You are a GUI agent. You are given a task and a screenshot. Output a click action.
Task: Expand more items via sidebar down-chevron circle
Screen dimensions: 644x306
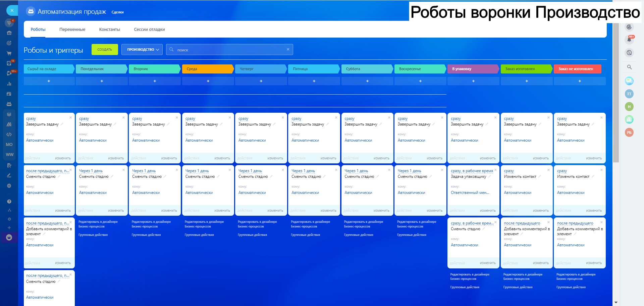coord(9,186)
